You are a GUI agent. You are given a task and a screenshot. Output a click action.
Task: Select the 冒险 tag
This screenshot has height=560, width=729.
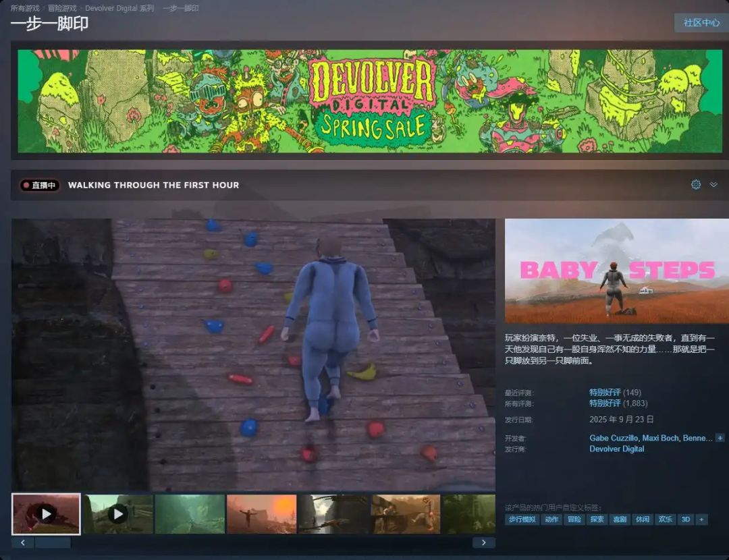tap(574, 519)
